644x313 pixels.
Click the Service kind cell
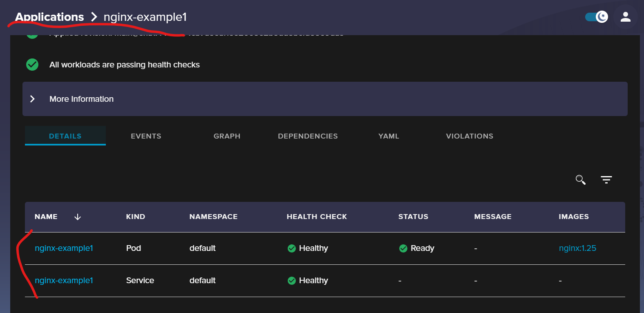click(140, 280)
